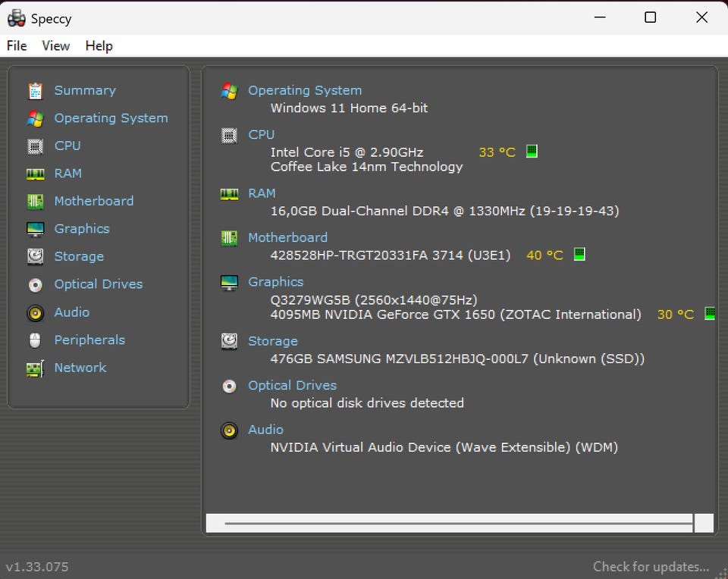
Task: Click the Network card icon in sidebar
Action: pyautogui.click(x=35, y=368)
